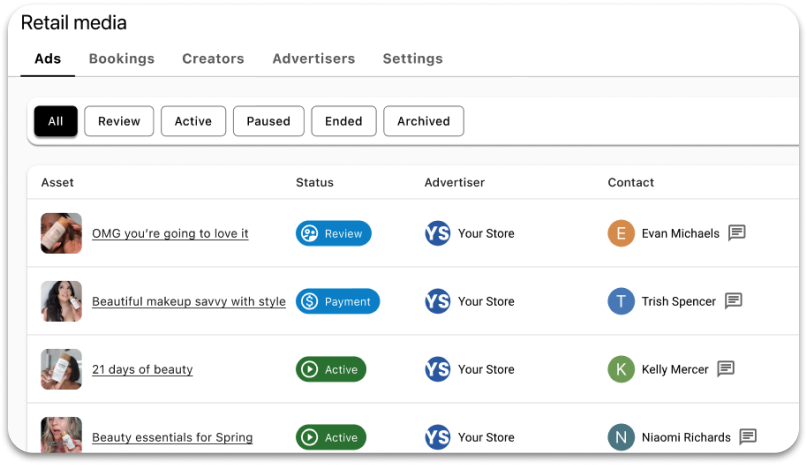807x465 pixels.
Task: Click Active badge for 21 days of beauty
Action: 331,369
